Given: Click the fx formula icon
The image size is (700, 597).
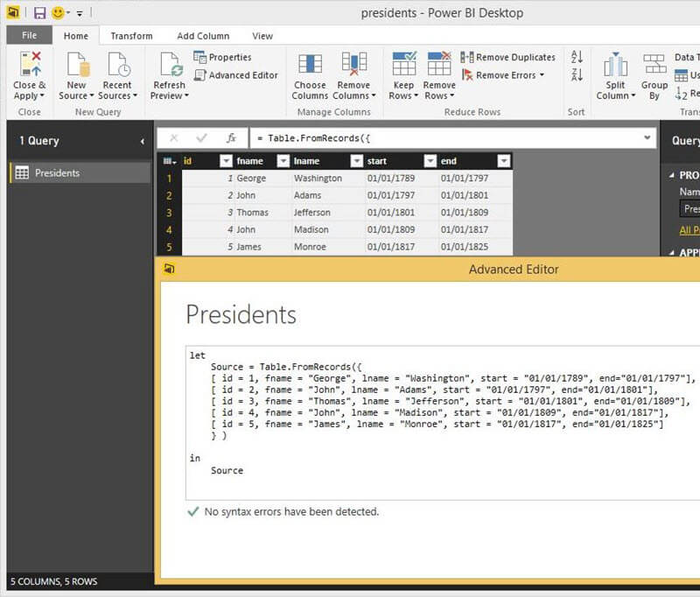Looking at the screenshot, I should tap(231, 138).
